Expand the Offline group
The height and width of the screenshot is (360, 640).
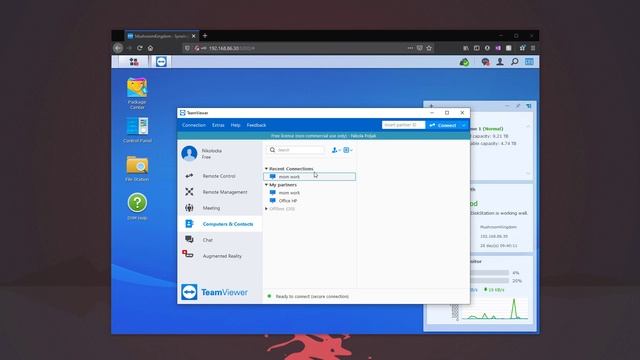coord(267,209)
